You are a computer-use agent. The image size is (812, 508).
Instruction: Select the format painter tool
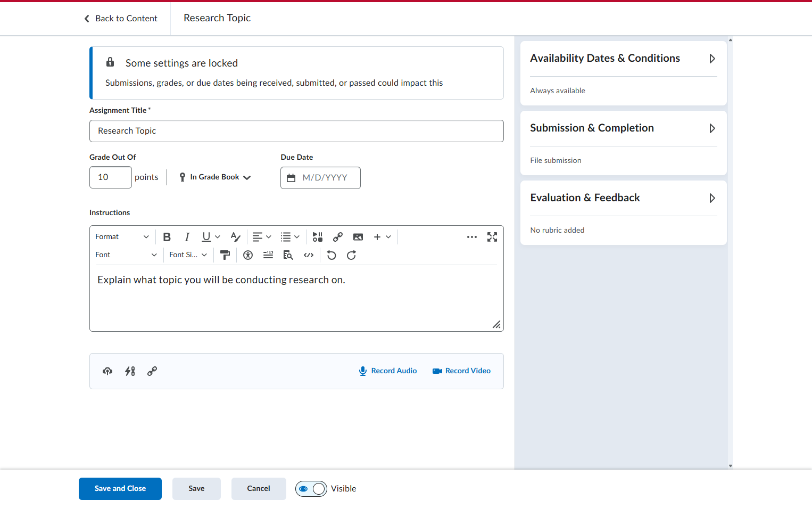pos(225,255)
